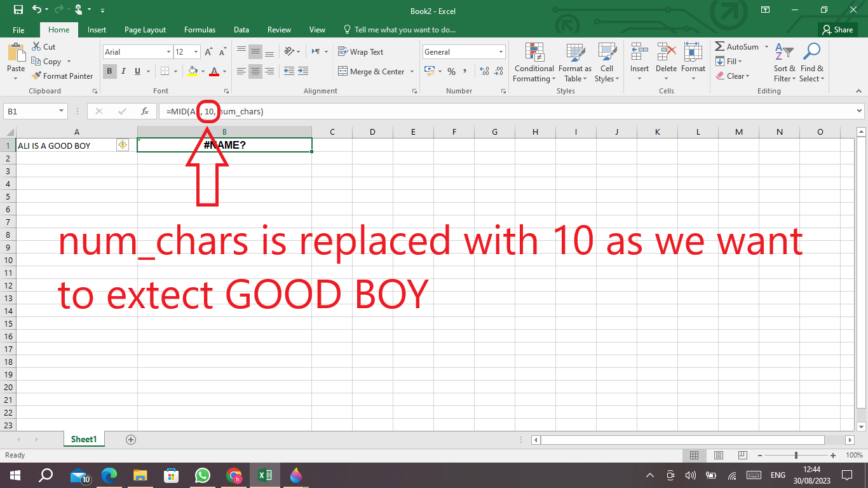Viewport: 868px width, 488px height.
Task: Open the Arial font name dropdown
Action: tap(168, 52)
